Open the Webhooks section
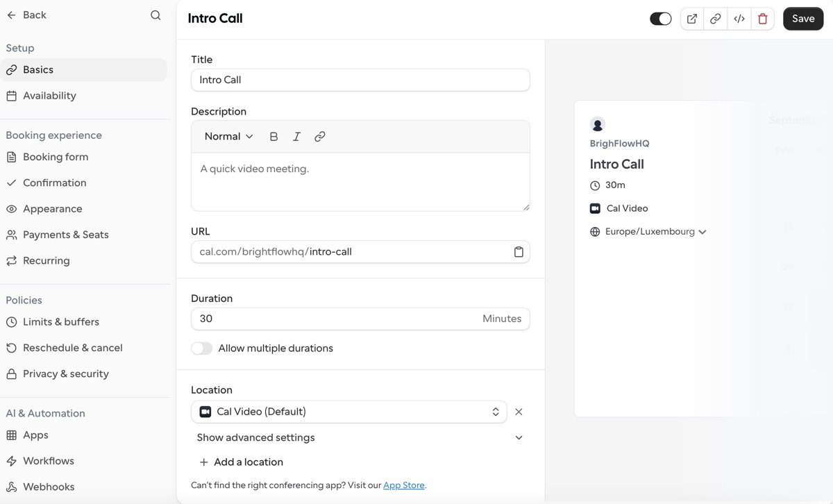The width and height of the screenshot is (833, 504). [x=83, y=487]
